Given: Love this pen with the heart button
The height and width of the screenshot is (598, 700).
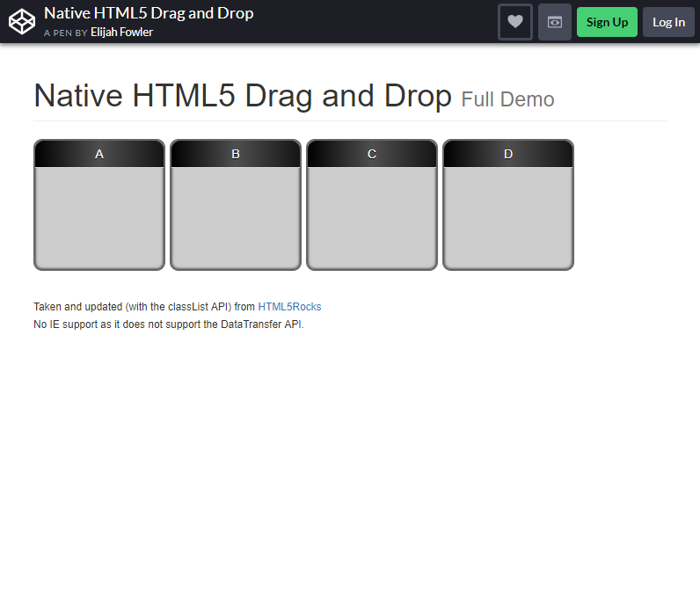Looking at the screenshot, I should [515, 22].
